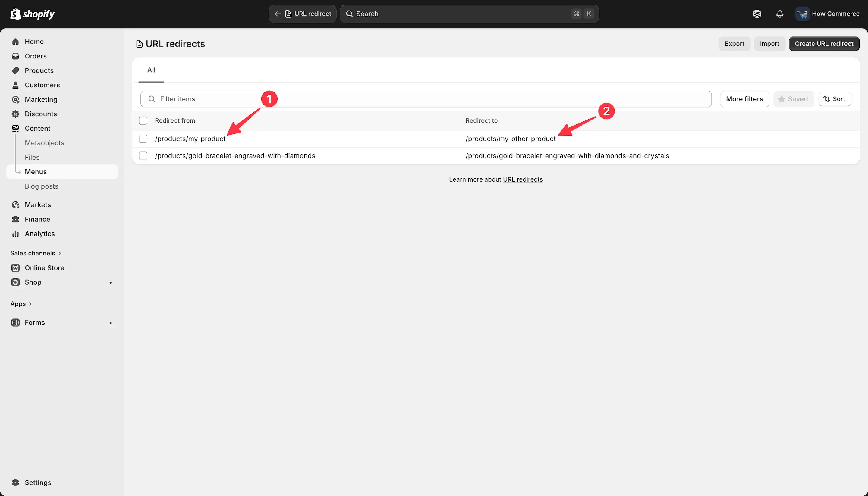
Task: Click the Forms app icon
Action: click(x=15, y=322)
